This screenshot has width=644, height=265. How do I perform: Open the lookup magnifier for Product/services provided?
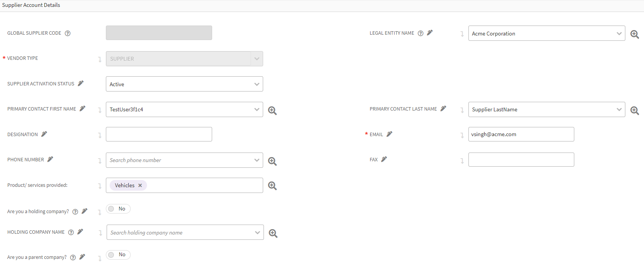coord(272,186)
